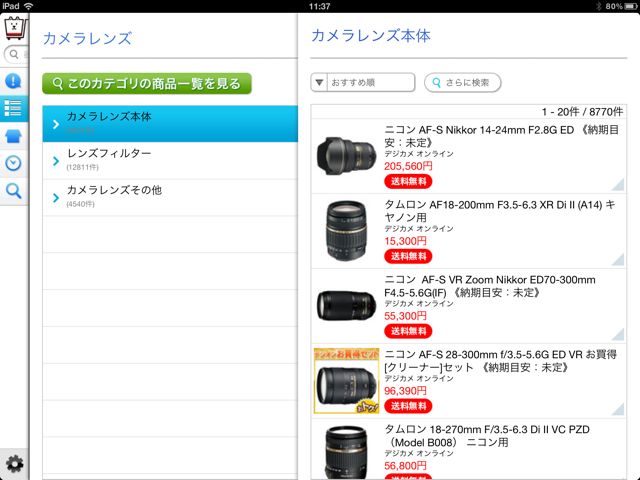Open thumbnail of Nikkor ED70-300mm lens

tap(346, 305)
